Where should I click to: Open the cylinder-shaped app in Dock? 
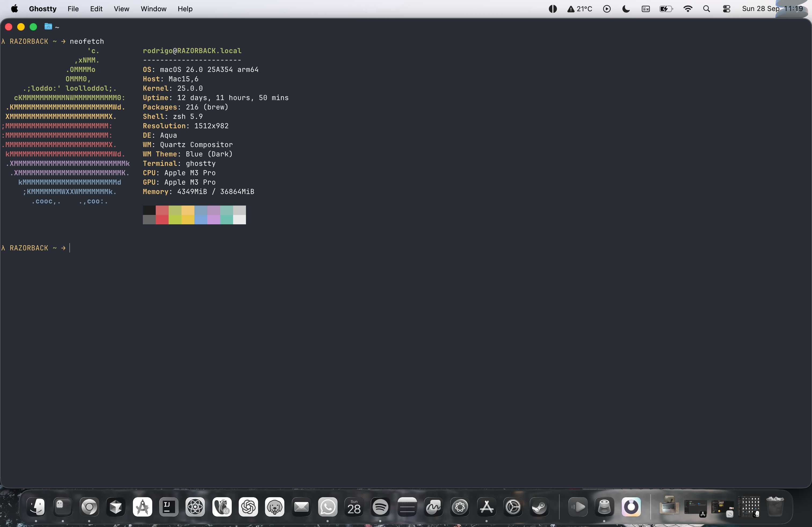point(604,507)
